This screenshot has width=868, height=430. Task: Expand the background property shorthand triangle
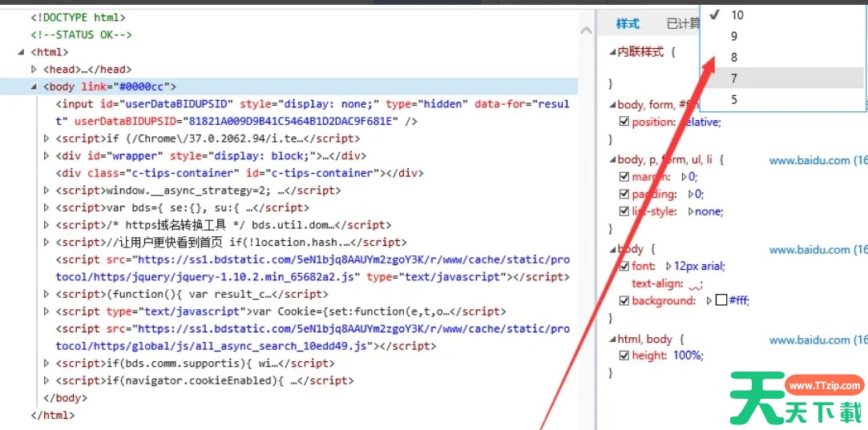click(x=709, y=301)
